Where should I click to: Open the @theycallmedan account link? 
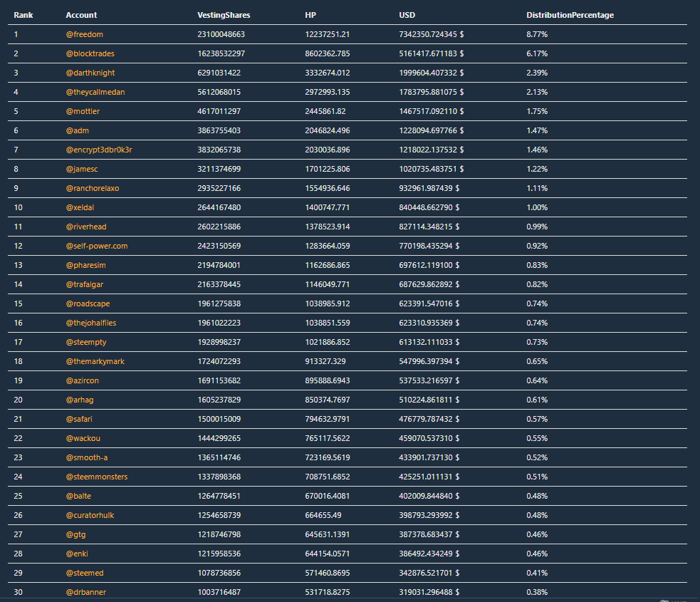click(95, 92)
